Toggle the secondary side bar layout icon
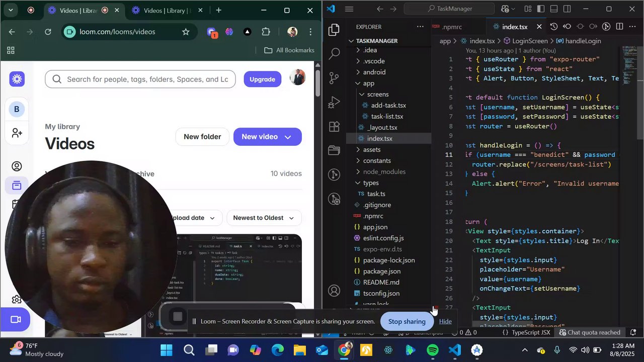Screen dimensions: 644x362 point(567,9)
